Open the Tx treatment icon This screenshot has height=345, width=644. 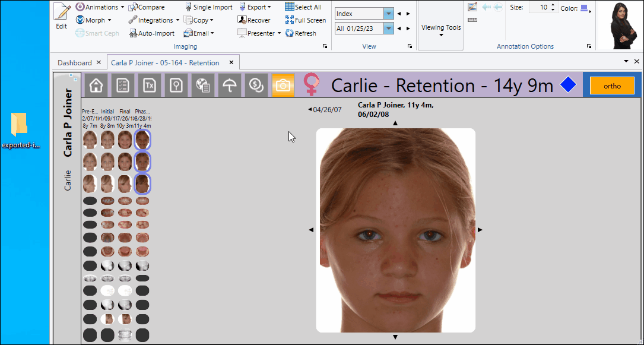149,86
